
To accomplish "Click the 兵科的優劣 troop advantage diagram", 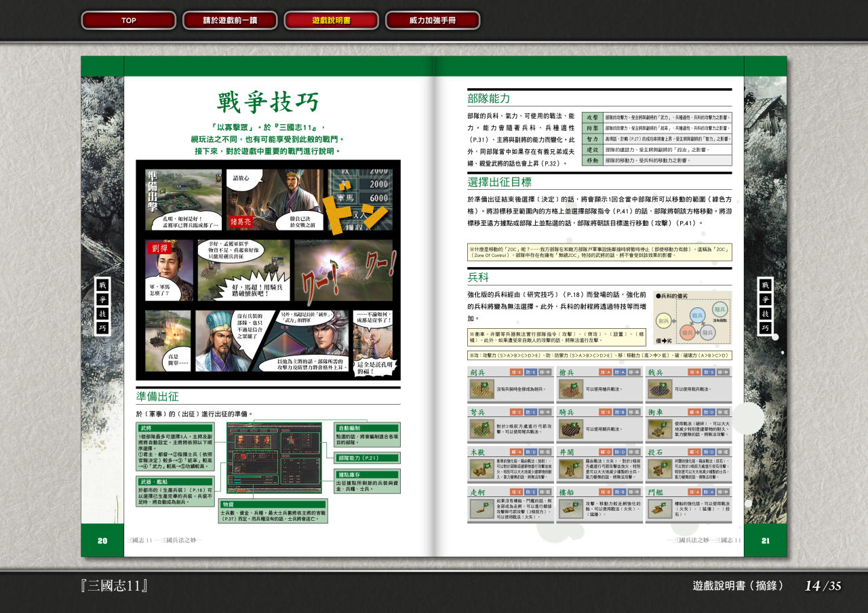I will click(692, 319).
